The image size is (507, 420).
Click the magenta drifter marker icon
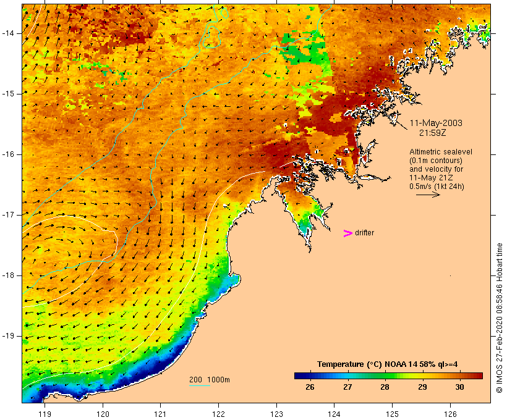348,233
